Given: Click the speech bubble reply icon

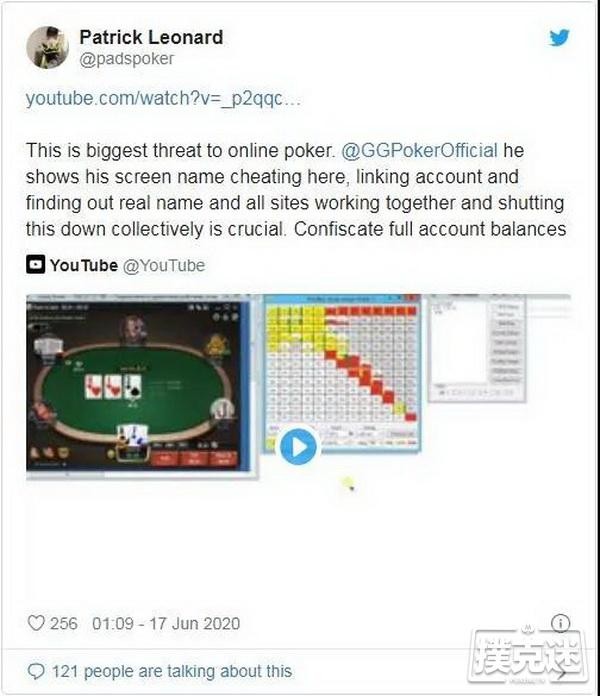Looking at the screenshot, I should point(36,671).
